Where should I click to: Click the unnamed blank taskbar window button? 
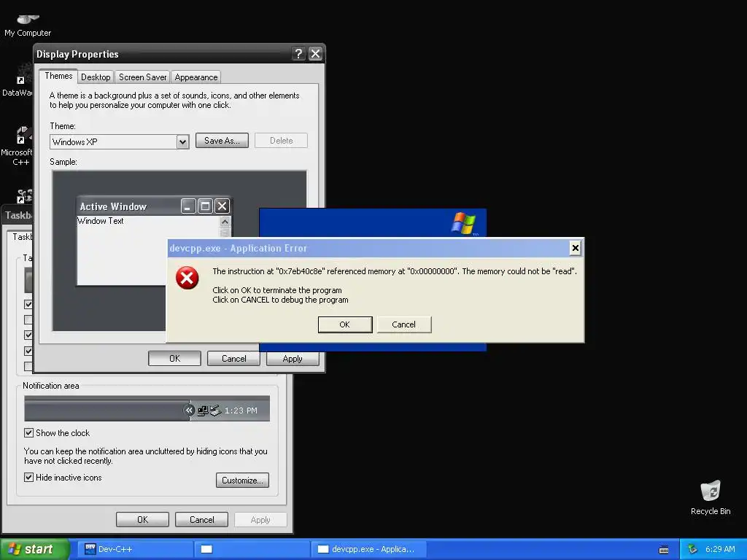pos(252,549)
